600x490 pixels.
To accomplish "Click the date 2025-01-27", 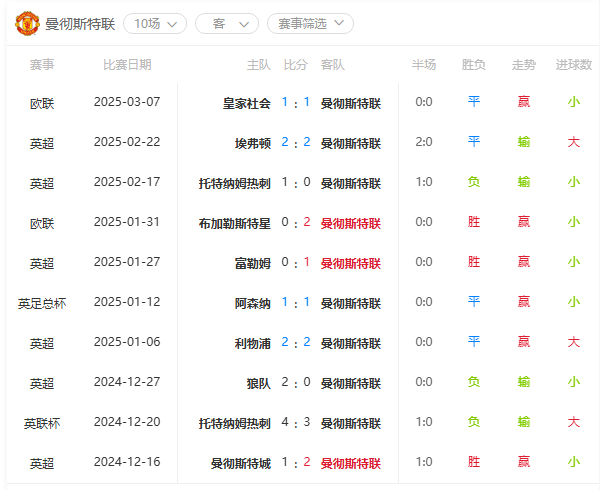I will pyautogui.click(x=127, y=262).
